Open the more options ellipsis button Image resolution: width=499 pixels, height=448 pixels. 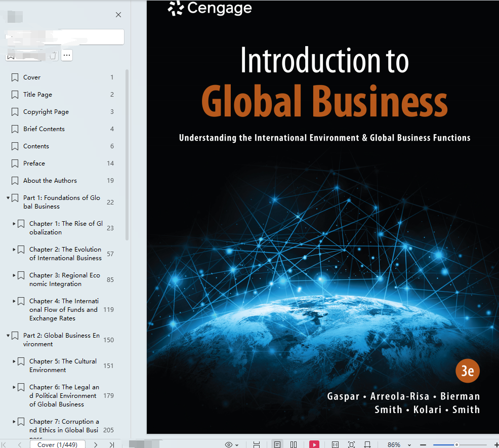pyautogui.click(x=66, y=55)
